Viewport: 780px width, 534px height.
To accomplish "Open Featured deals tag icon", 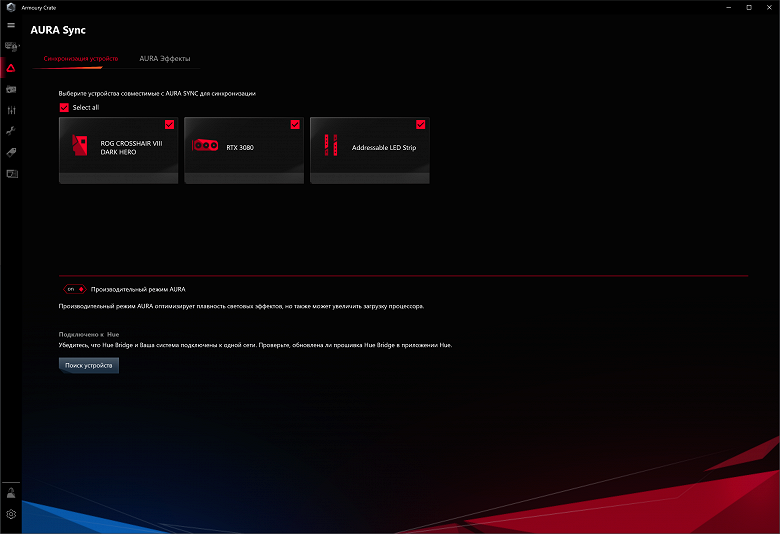I will [x=11, y=152].
